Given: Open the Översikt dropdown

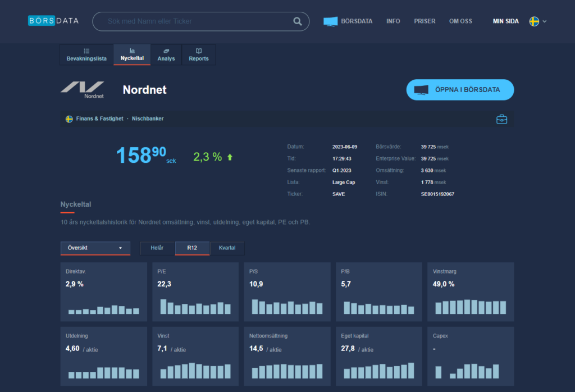Looking at the screenshot, I should (95, 248).
